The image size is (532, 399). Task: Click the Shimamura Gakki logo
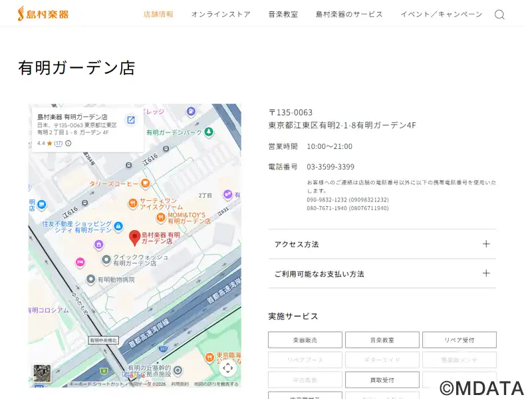click(x=43, y=13)
